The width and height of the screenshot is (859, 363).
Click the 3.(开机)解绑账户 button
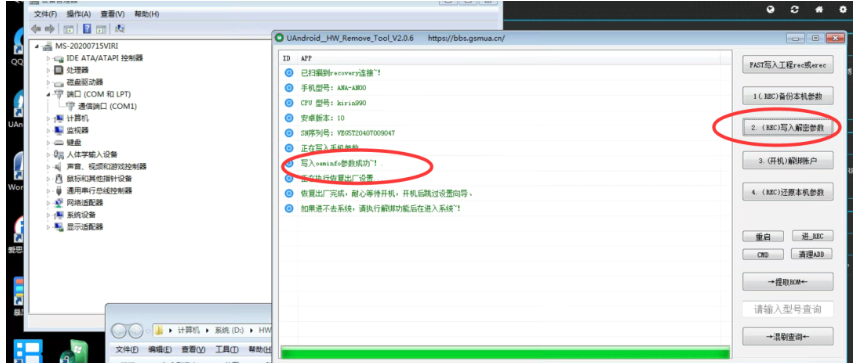coord(788,160)
